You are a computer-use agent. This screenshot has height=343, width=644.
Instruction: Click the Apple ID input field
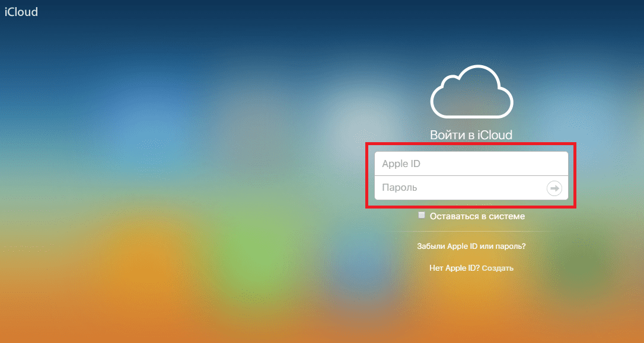pyautogui.click(x=471, y=164)
